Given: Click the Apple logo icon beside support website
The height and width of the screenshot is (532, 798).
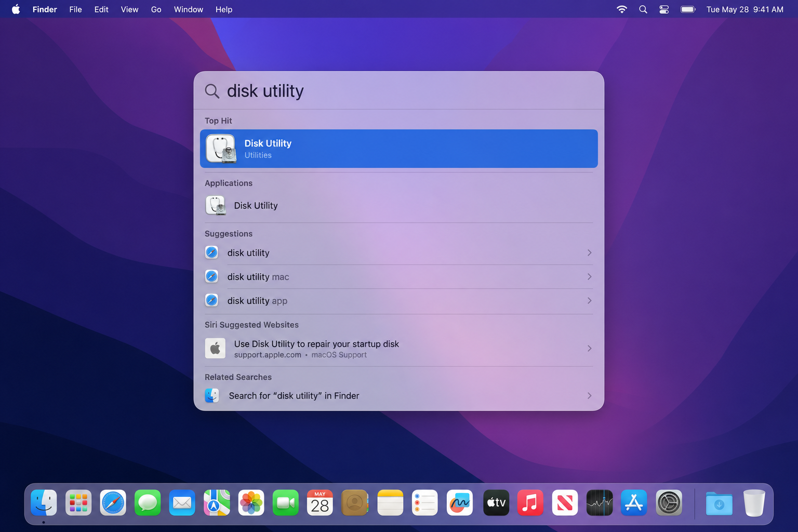Looking at the screenshot, I should point(215,348).
